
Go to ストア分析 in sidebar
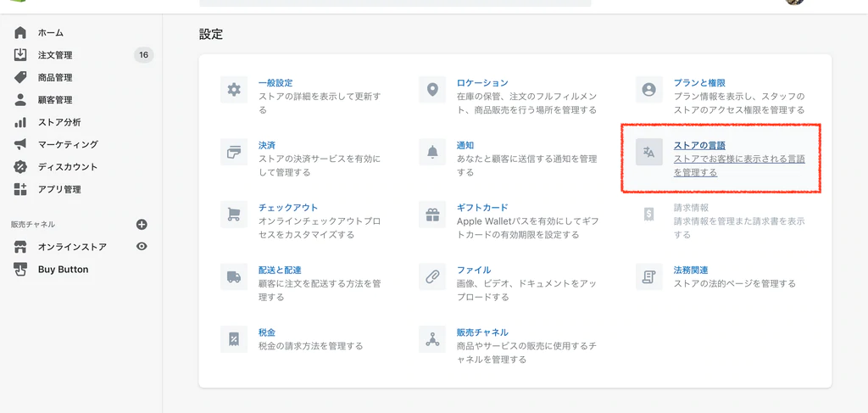(x=59, y=122)
